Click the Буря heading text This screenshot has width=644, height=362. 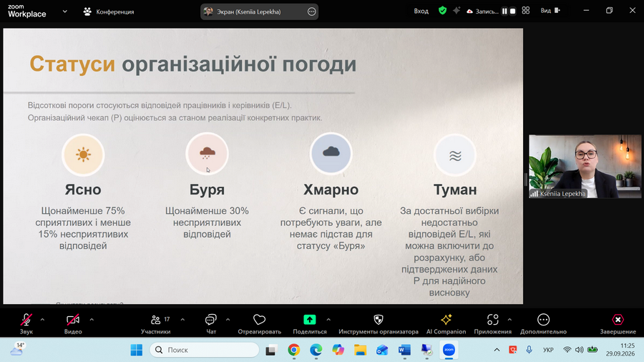[207, 190]
